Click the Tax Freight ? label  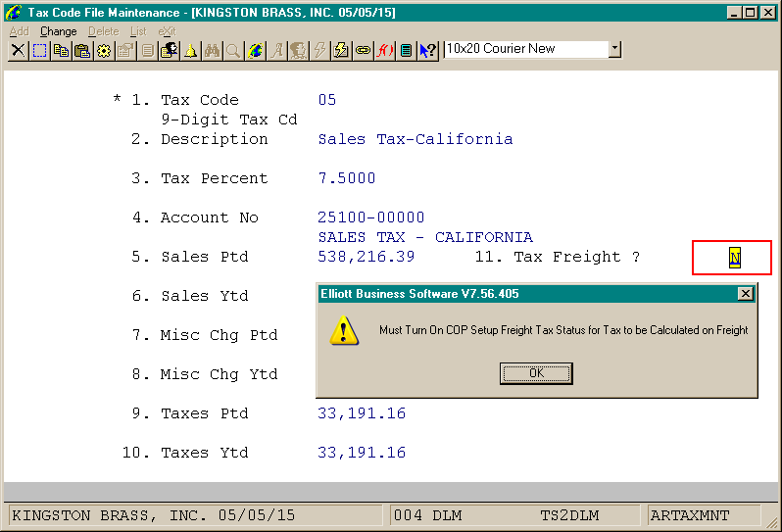pos(577,257)
